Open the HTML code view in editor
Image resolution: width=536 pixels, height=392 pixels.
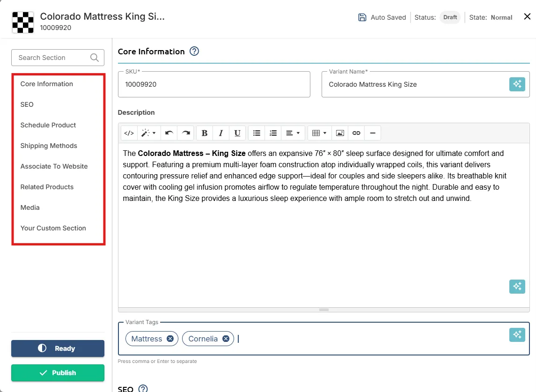tap(129, 133)
